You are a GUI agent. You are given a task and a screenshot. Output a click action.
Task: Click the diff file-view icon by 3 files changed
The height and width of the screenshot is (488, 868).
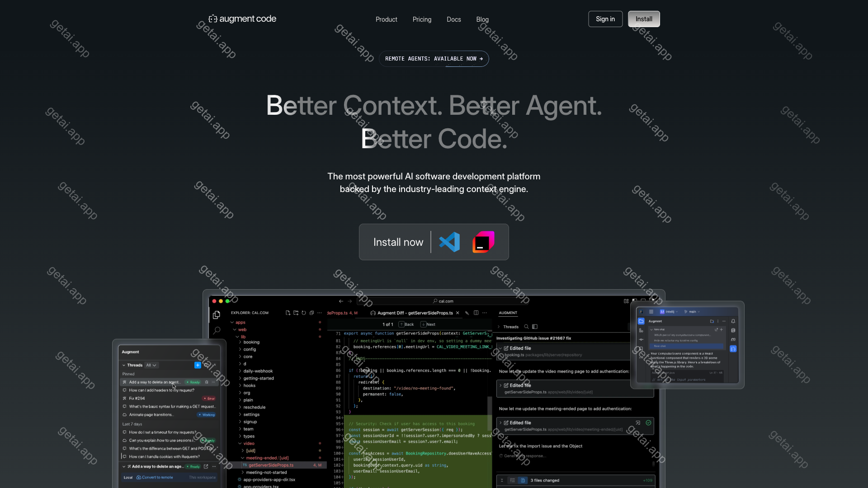[x=523, y=480]
